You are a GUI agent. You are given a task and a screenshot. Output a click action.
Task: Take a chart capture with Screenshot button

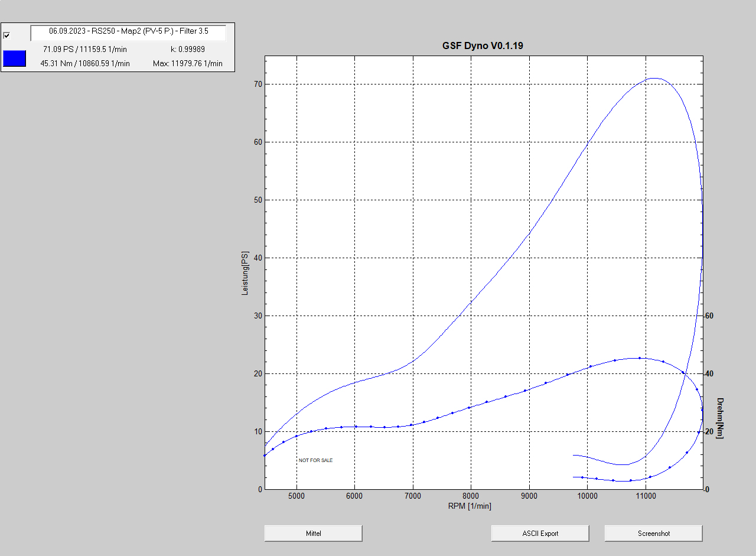[653, 533]
